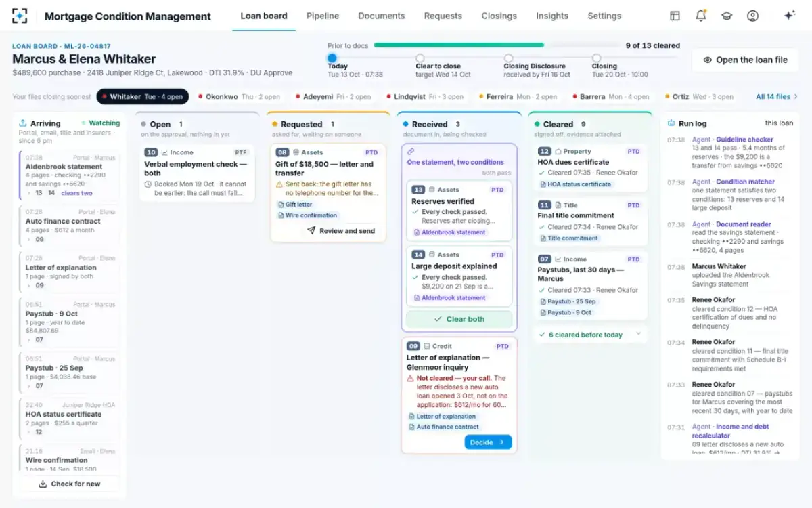The height and width of the screenshot is (508, 812).
Task: Click the app logo next to Mortgage Condition Management
Action: pos(20,16)
